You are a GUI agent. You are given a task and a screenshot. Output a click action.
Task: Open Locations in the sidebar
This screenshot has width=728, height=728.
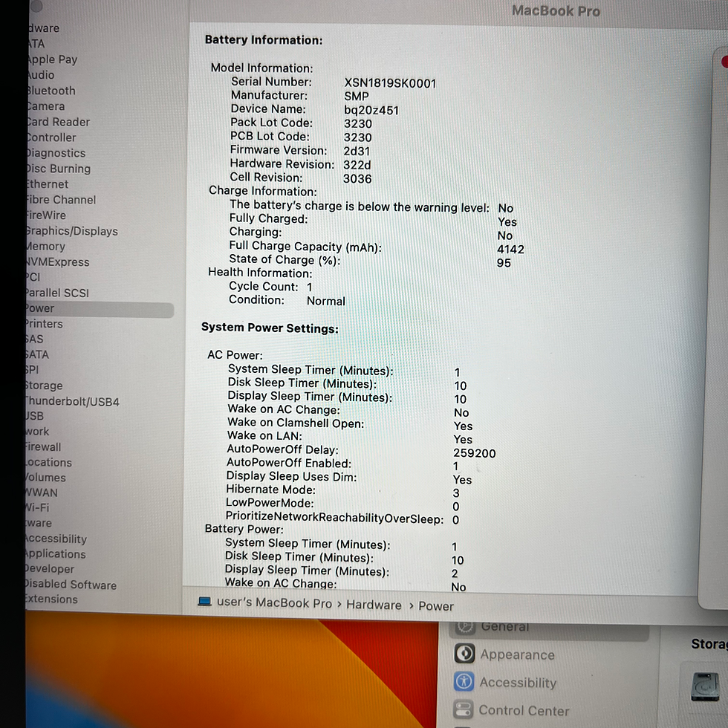(48, 462)
